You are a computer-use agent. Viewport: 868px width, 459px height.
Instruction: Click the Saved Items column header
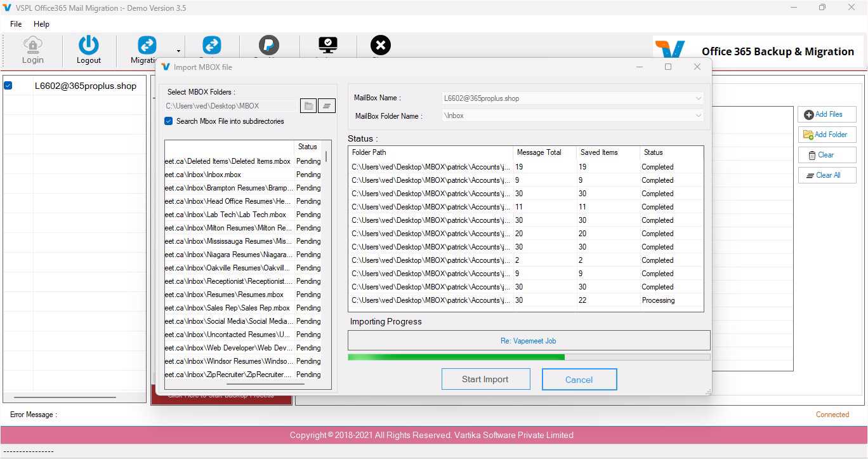pyautogui.click(x=608, y=152)
